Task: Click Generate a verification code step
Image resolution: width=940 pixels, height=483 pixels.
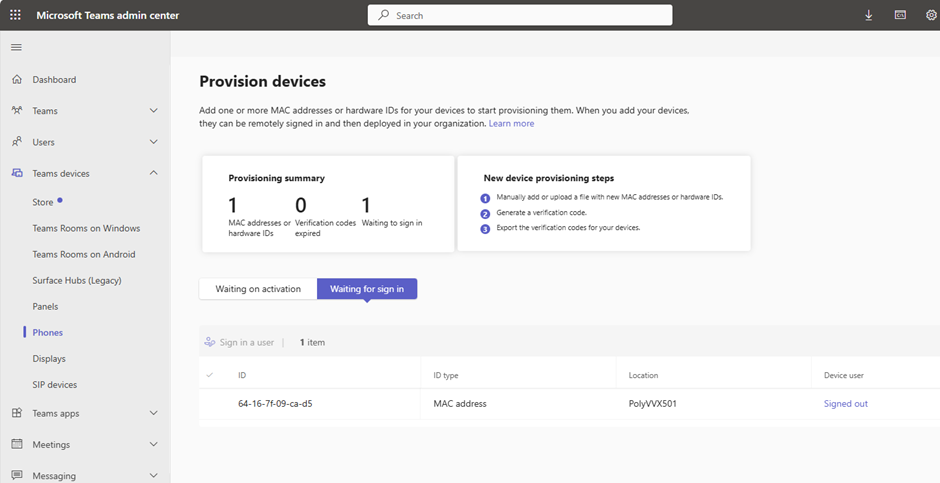Action: coord(541,213)
